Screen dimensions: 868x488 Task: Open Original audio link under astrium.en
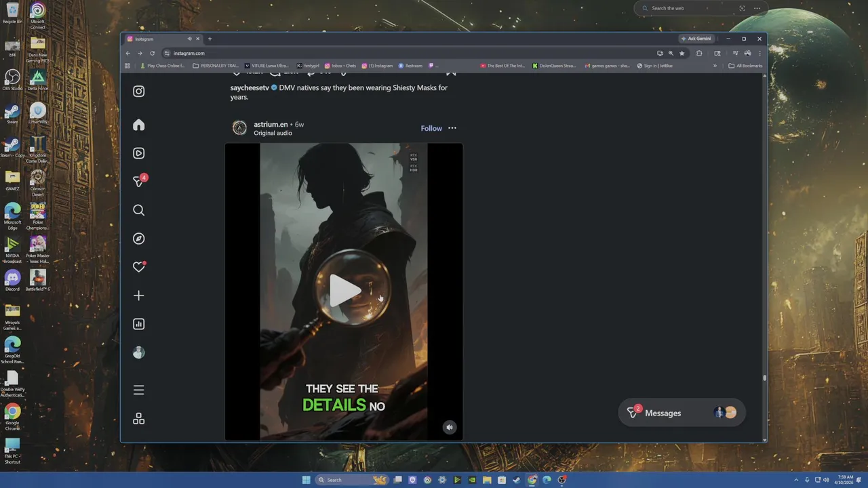coord(273,134)
